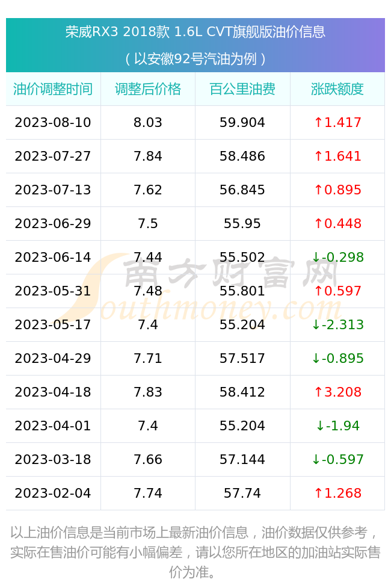Click the 荣威RX3 2018款 title banner
This screenshot has width=391, height=588.
(195, 32)
